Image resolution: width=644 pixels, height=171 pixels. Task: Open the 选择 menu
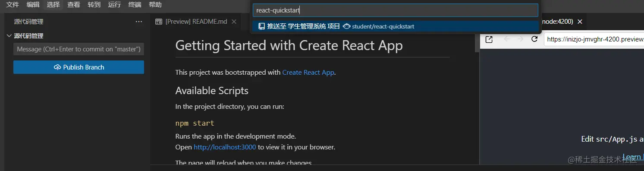[x=53, y=5]
